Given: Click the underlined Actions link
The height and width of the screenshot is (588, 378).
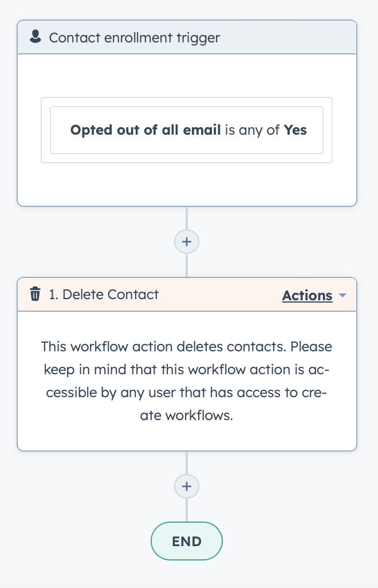Looking at the screenshot, I should pyautogui.click(x=308, y=296).
